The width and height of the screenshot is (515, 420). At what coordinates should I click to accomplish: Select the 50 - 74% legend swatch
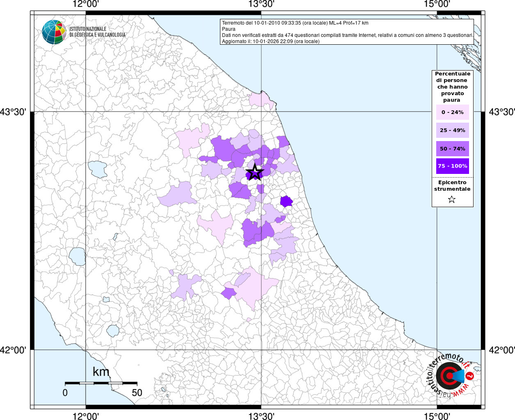[452, 148]
